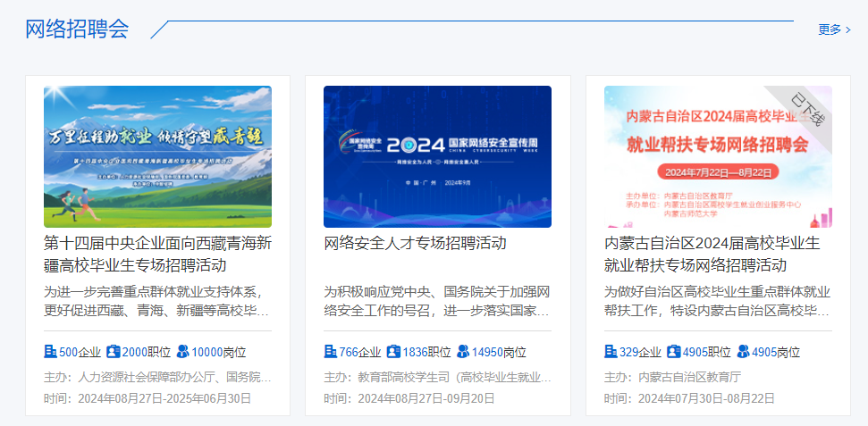Click the job icon beside 2000职位

[113, 351]
